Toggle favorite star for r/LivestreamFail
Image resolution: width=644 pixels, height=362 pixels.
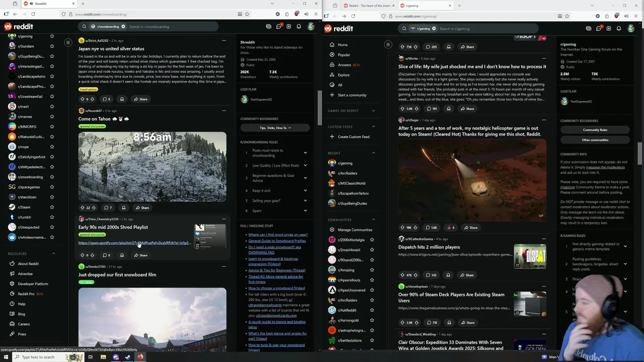(x=52, y=97)
